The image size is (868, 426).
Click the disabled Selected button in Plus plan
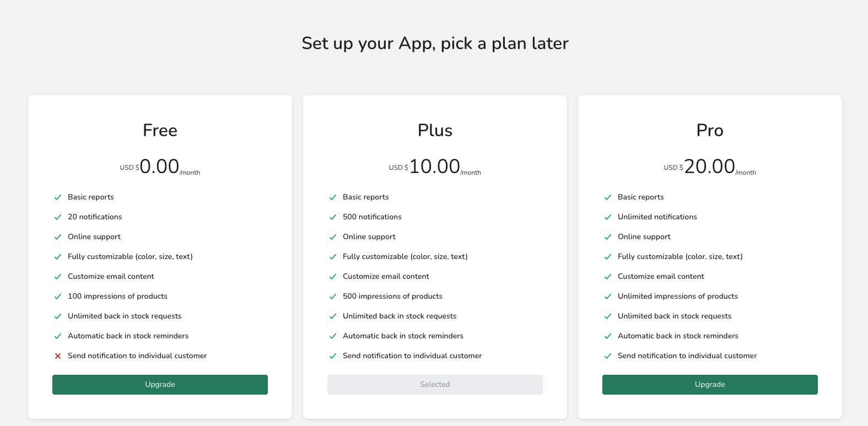coord(435,385)
